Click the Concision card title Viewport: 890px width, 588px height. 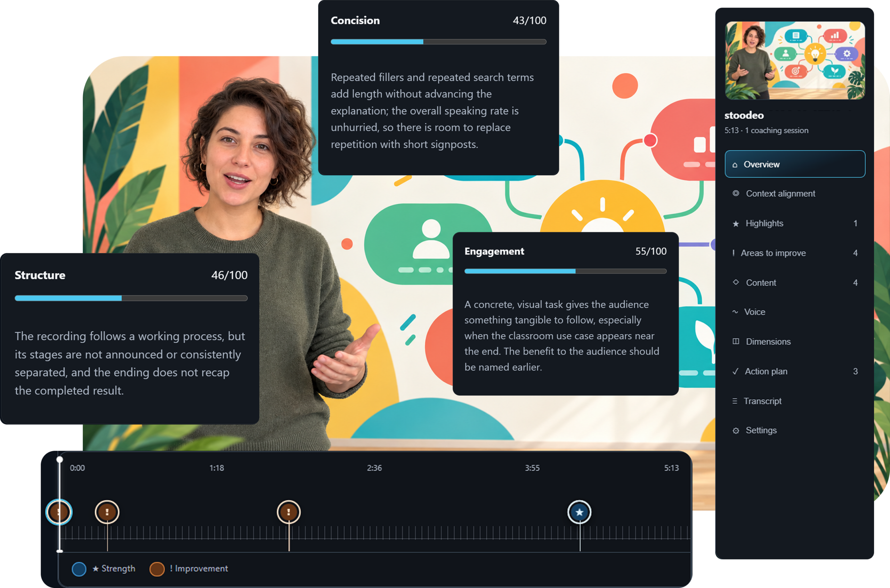(355, 20)
